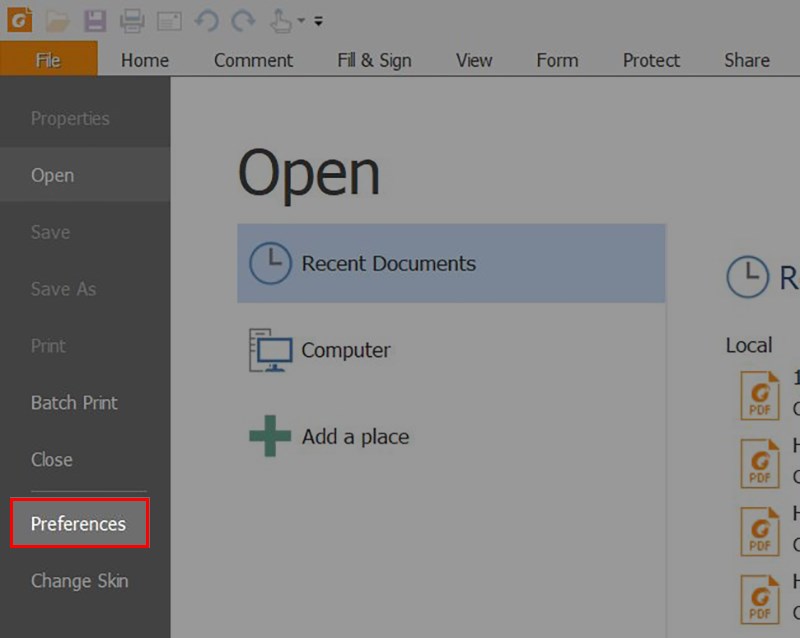The width and height of the screenshot is (800, 638).
Task: Switch to the Form tab
Action: [557, 60]
